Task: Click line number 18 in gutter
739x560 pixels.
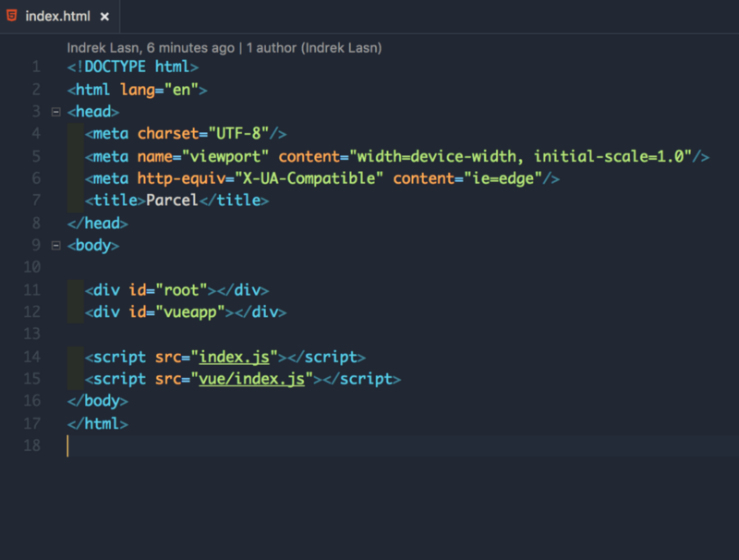Action: [x=32, y=445]
